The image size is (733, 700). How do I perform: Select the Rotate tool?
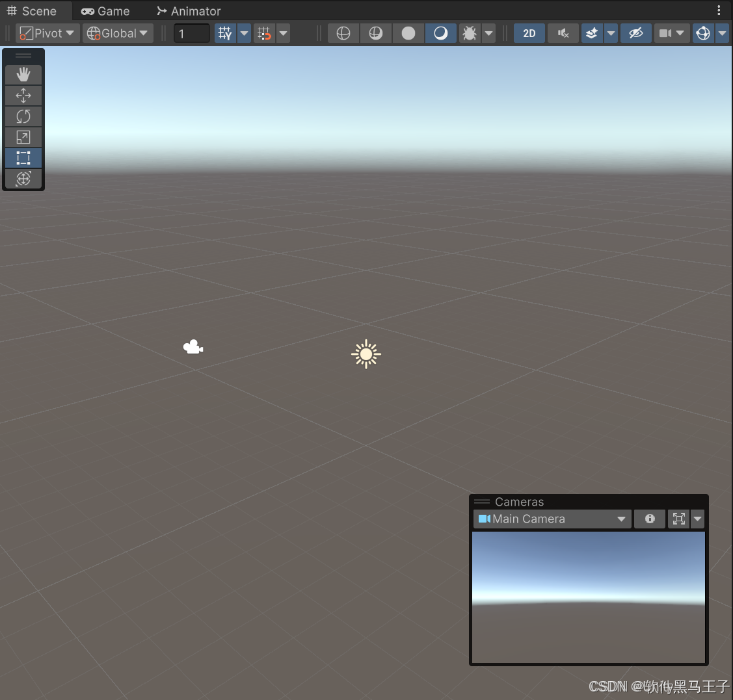pos(23,116)
